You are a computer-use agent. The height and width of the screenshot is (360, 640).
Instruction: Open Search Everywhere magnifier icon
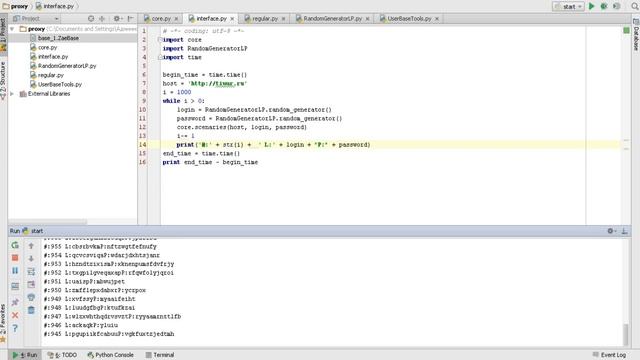(635, 6)
